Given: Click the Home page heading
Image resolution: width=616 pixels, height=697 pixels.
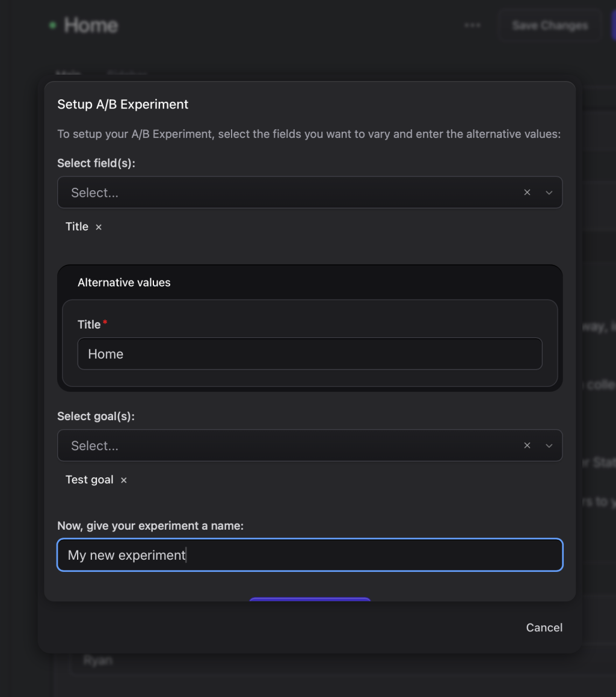Looking at the screenshot, I should click(91, 25).
